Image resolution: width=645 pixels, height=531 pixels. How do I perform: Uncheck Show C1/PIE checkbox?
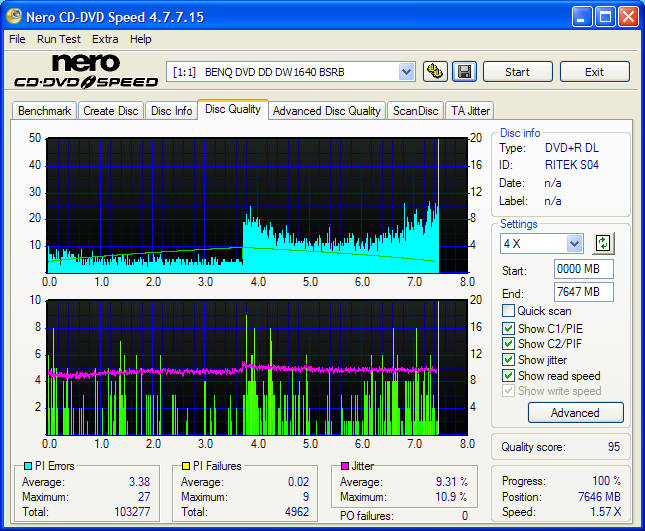(508, 328)
